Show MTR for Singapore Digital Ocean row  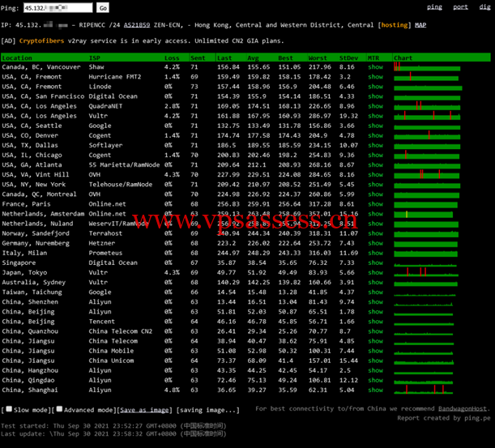(375, 263)
